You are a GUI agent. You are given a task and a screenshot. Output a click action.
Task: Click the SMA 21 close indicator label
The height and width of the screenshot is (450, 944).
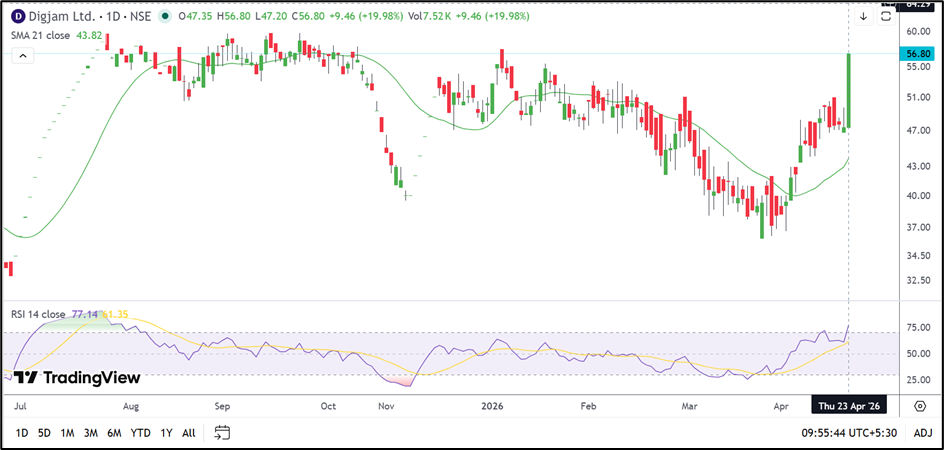(38, 35)
